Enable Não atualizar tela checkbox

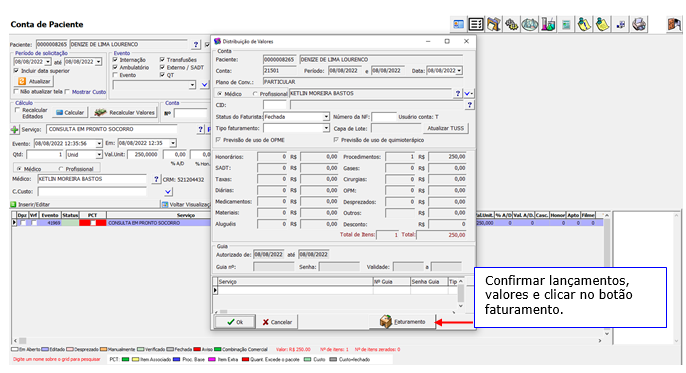[x=16, y=92]
